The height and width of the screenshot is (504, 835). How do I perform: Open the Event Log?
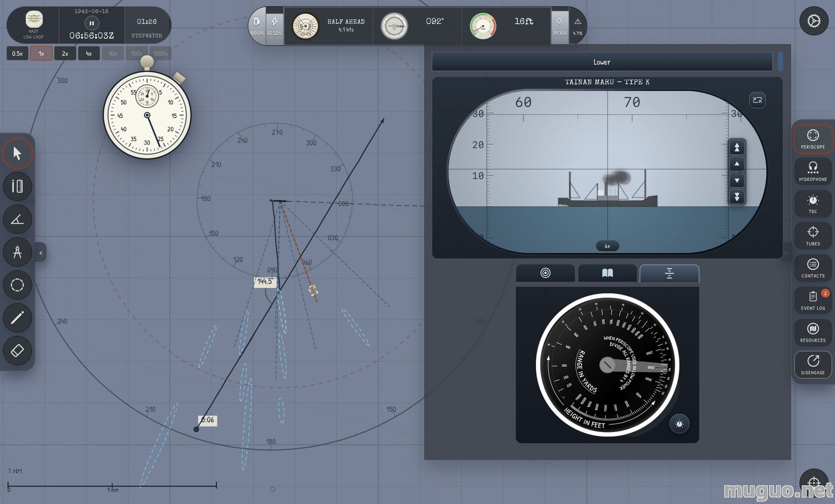pos(813,300)
